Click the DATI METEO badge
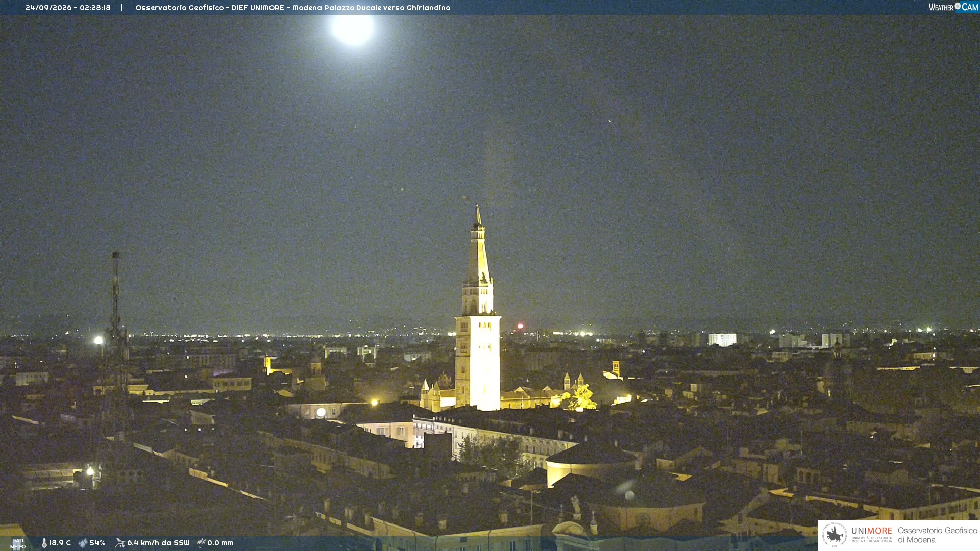Screen dimensions: 980x551 click(x=18, y=544)
